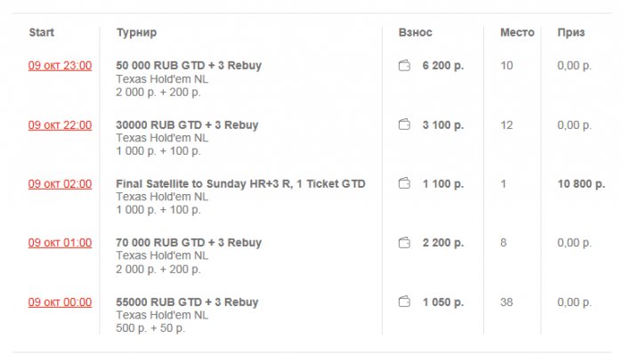Open the 09 окт 01:00 tournament link
Image resolution: width=623 pixels, height=364 pixels.
click(60, 243)
